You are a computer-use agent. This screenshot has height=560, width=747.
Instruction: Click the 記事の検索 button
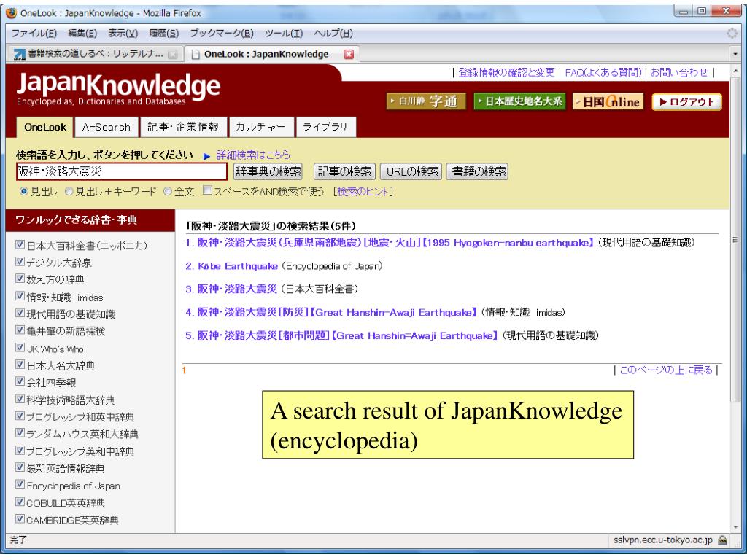click(344, 171)
